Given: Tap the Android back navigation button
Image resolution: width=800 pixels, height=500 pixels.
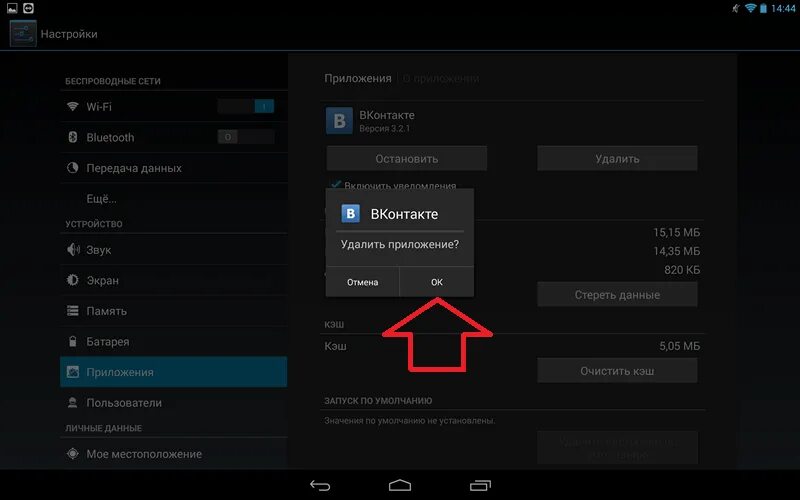Looking at the screenshot, I should 320,485.
